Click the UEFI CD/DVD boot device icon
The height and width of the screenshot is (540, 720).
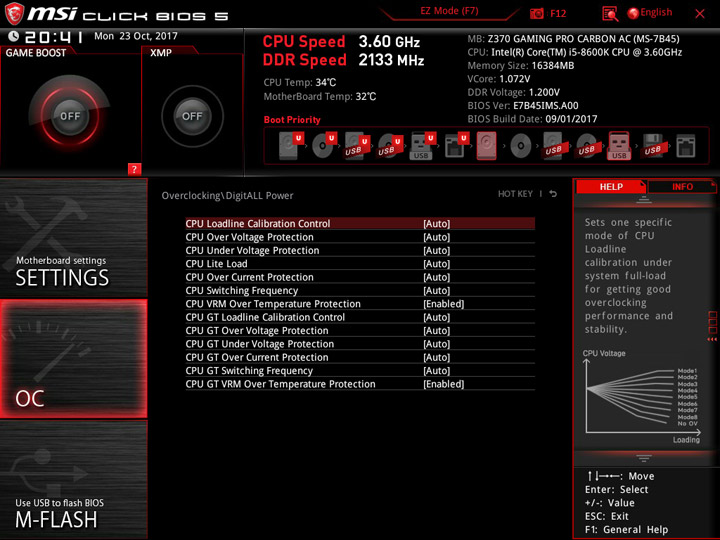(324, 146)
